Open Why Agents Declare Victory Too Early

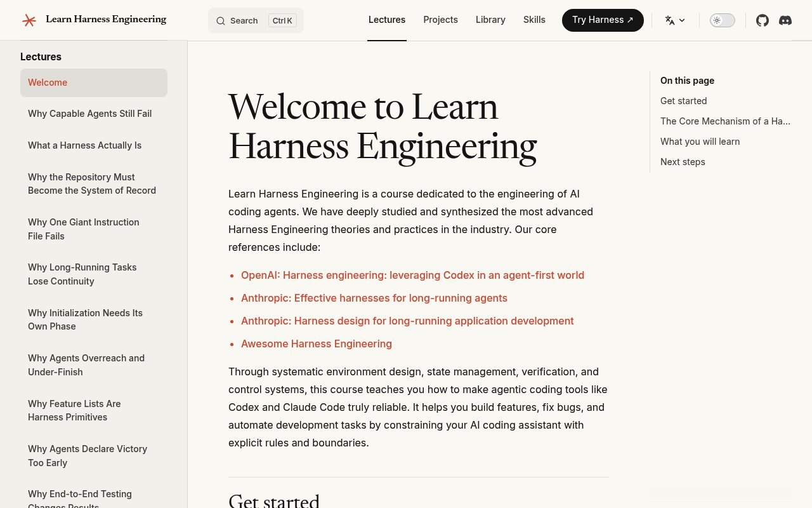click(x=88, y=456)
